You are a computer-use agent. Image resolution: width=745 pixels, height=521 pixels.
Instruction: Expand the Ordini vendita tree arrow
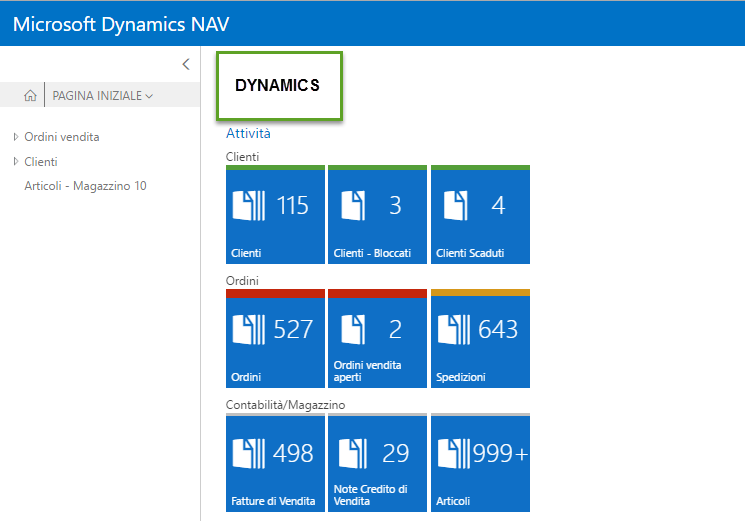16,137
